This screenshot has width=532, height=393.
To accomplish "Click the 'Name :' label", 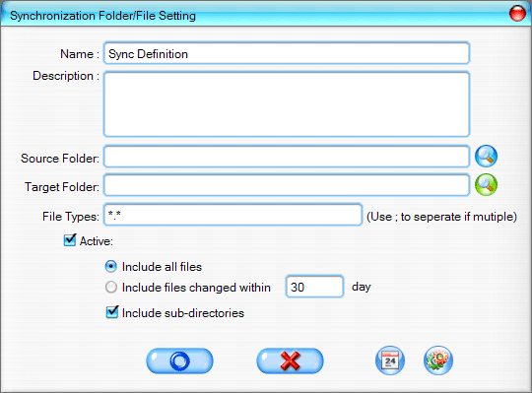I will (x=80, y=54).
